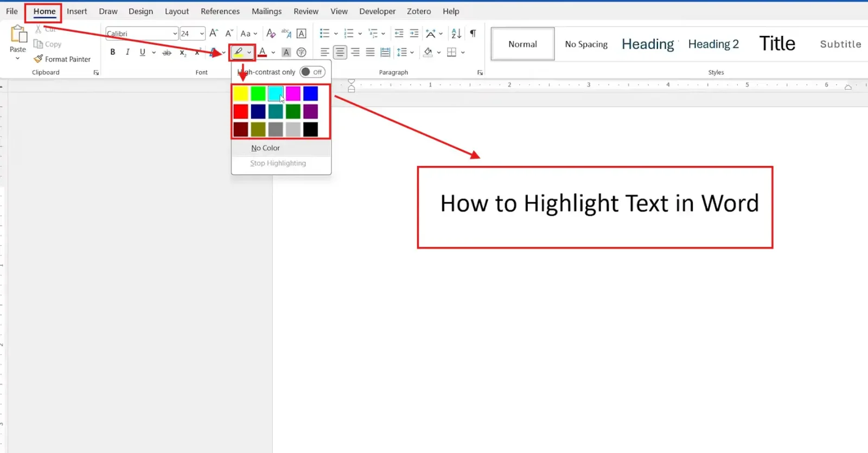
Task: Align text left
Action: click(324, 52)
